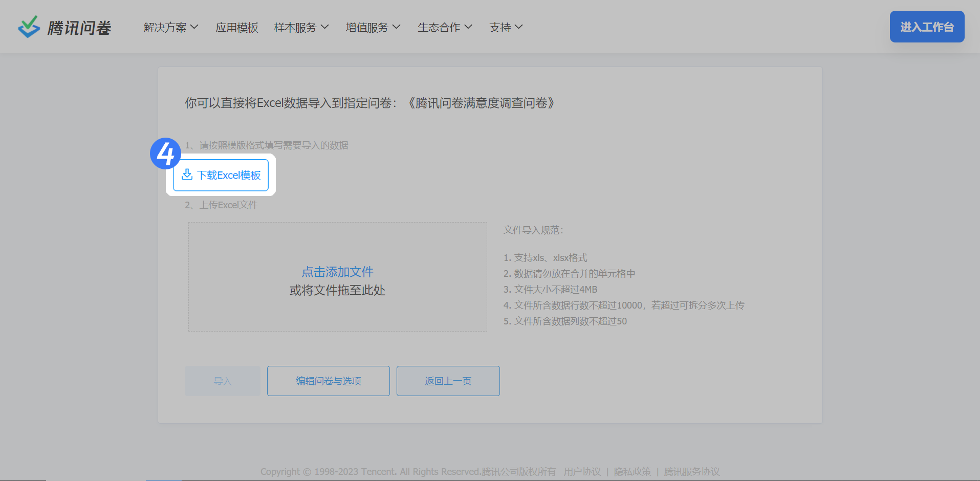
Task: Click the 进入工作台 button
Action: pos(927,27)
